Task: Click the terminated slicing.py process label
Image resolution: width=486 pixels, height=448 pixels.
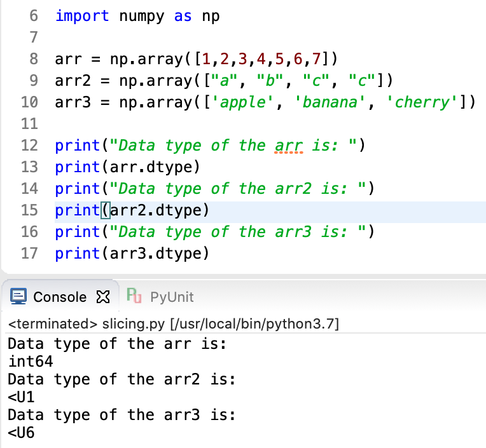Action: [x=173, y=324]
